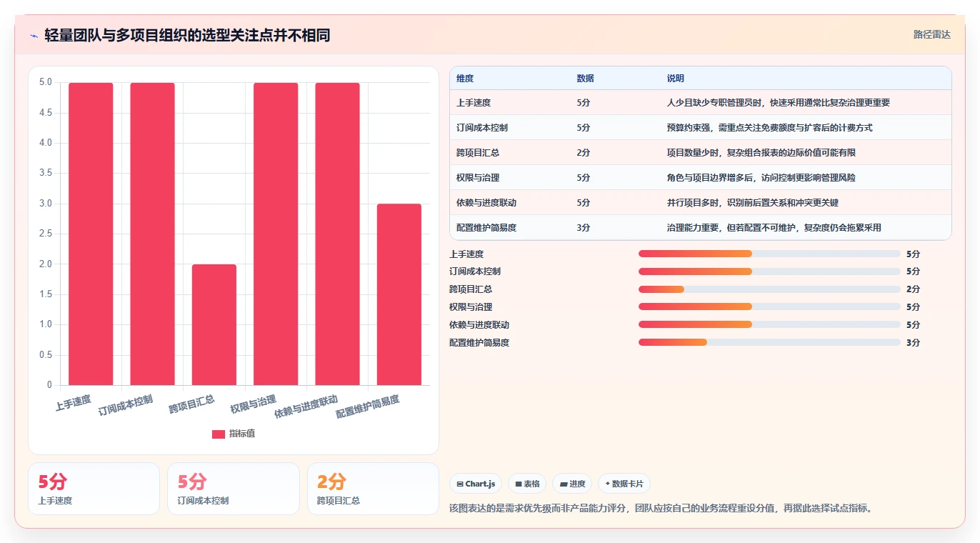Select the 订阅成本控制 table row cell
The width and height of the screenshot is (980, 543).
click(482, 127)
